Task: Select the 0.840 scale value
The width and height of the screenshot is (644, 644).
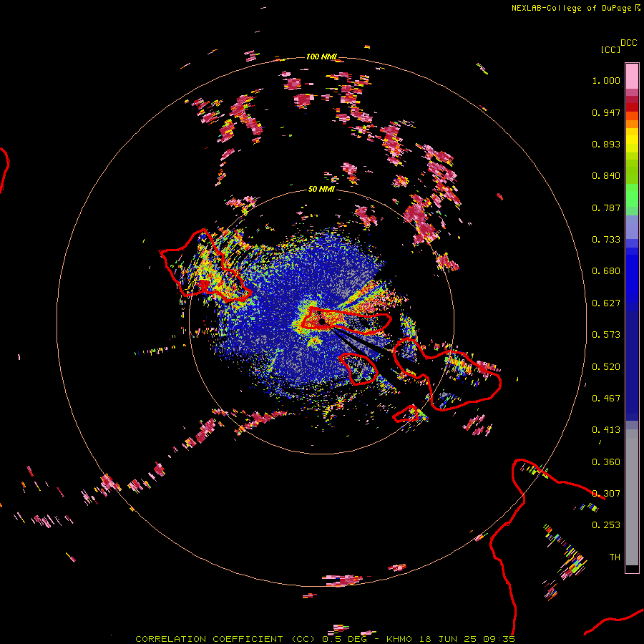Action: point(606,176)
